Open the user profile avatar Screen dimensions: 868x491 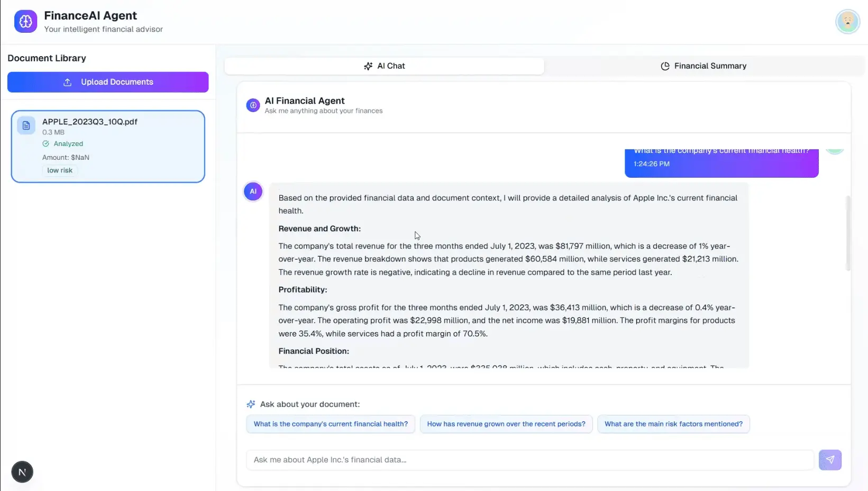coord(847,22)
